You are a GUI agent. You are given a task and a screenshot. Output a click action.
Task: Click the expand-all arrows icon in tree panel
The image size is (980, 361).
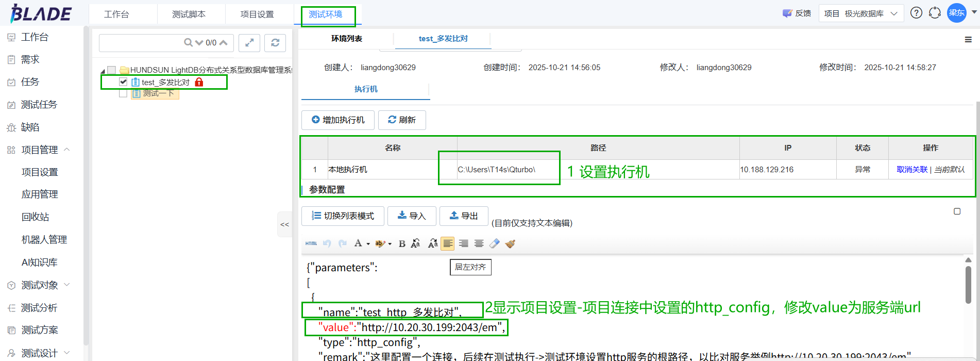249,43
